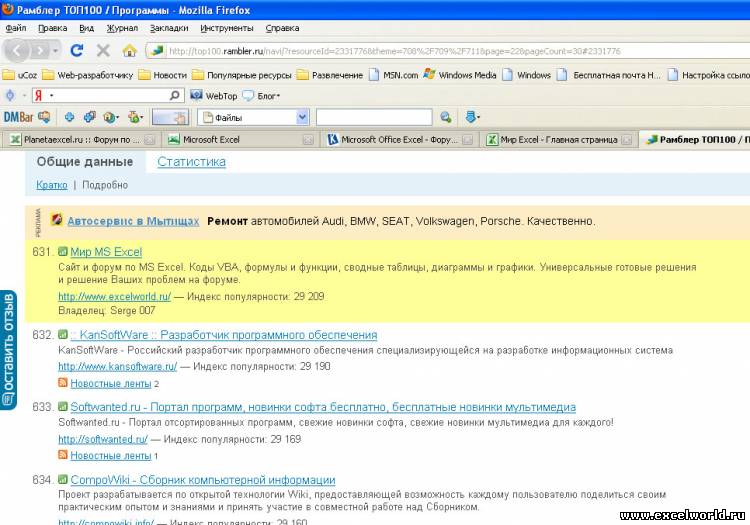Click the Оставить отзыв side button
This screenshot has height=525, width=750.
(9, 350)
